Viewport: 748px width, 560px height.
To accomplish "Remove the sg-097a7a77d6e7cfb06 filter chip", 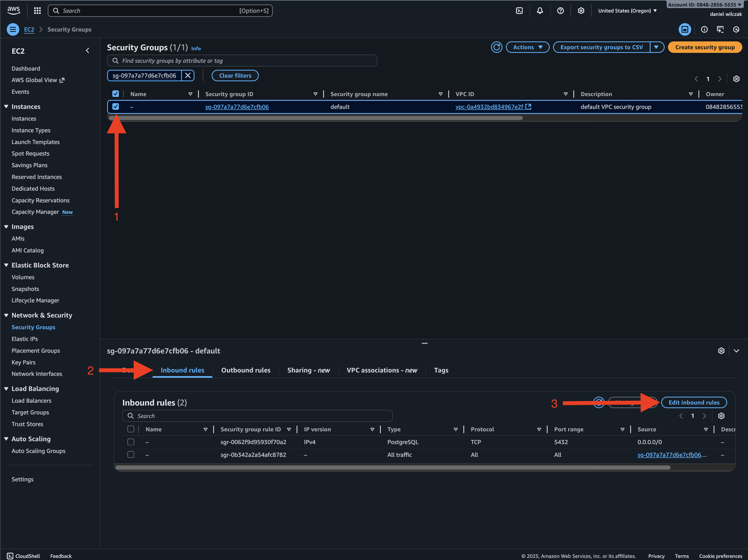I will coord(188,76).
